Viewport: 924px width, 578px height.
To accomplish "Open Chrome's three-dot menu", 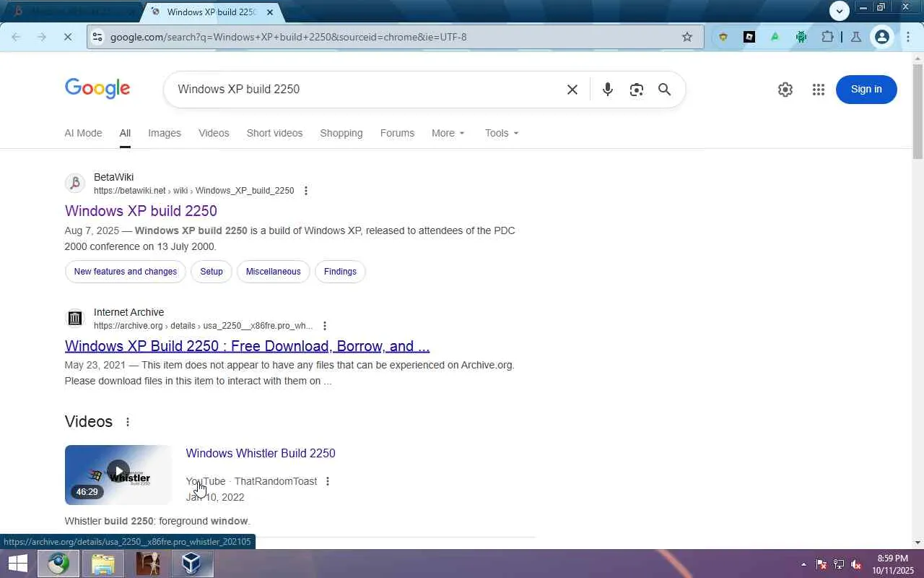I will pyautogui.click(x=908, y=37).
